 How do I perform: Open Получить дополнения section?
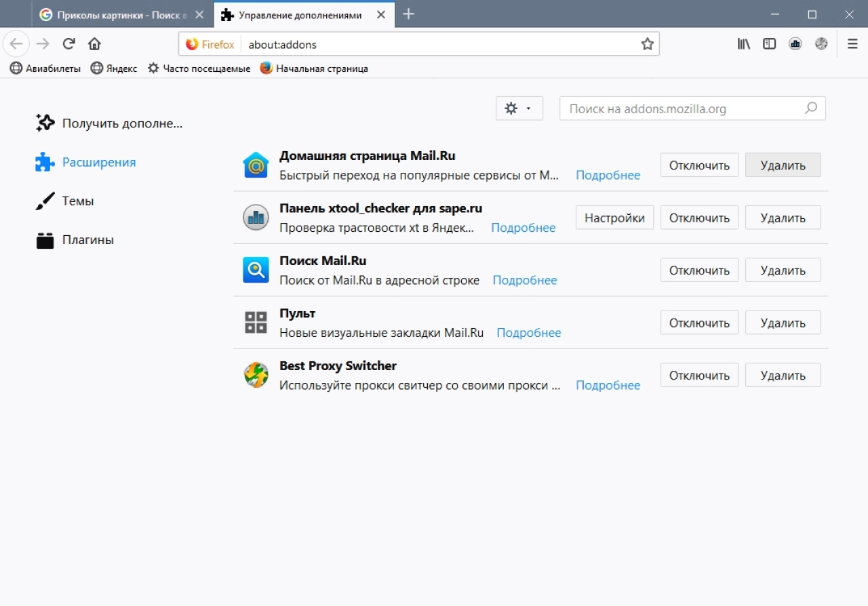109,123
